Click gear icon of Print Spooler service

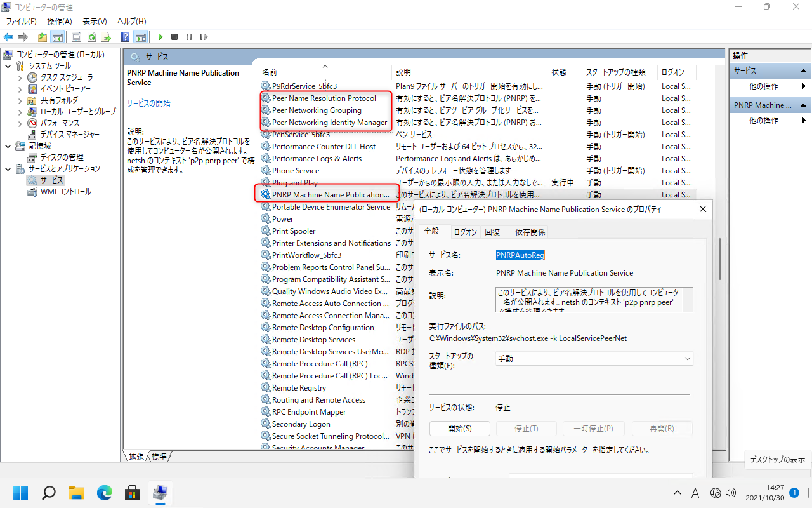(265, 231)
